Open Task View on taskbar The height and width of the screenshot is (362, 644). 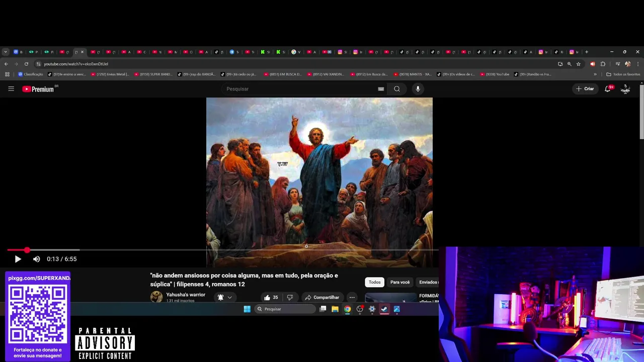tap(323, 309)
